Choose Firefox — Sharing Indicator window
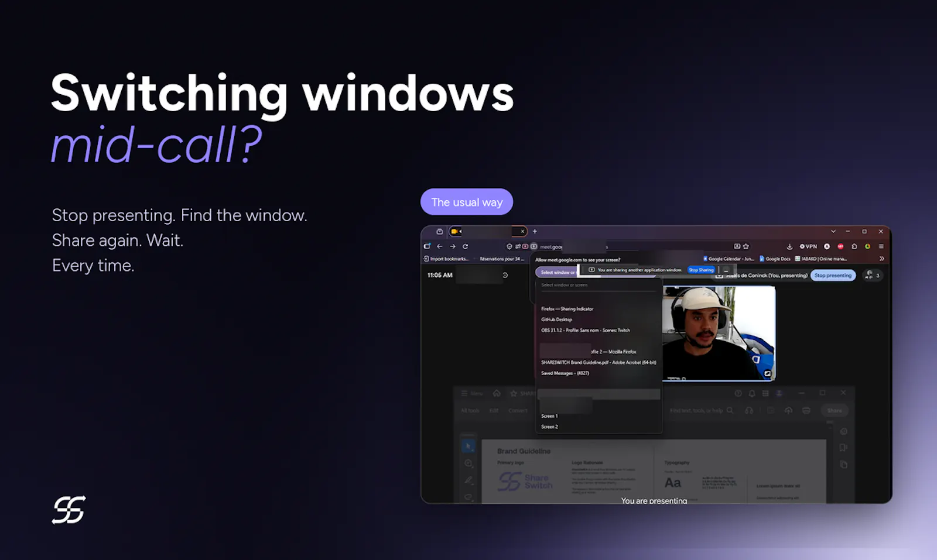937x560 pixels. click(567, 309)
